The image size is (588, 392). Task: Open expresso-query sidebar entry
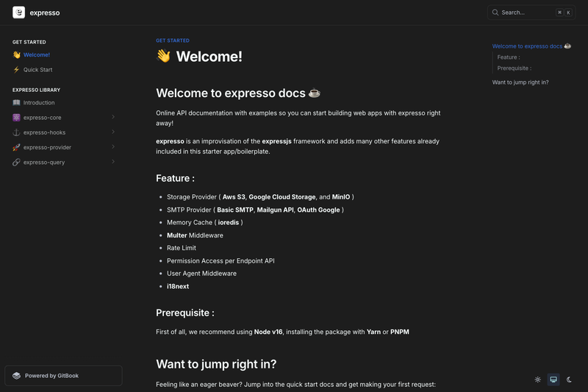(44, 163)
